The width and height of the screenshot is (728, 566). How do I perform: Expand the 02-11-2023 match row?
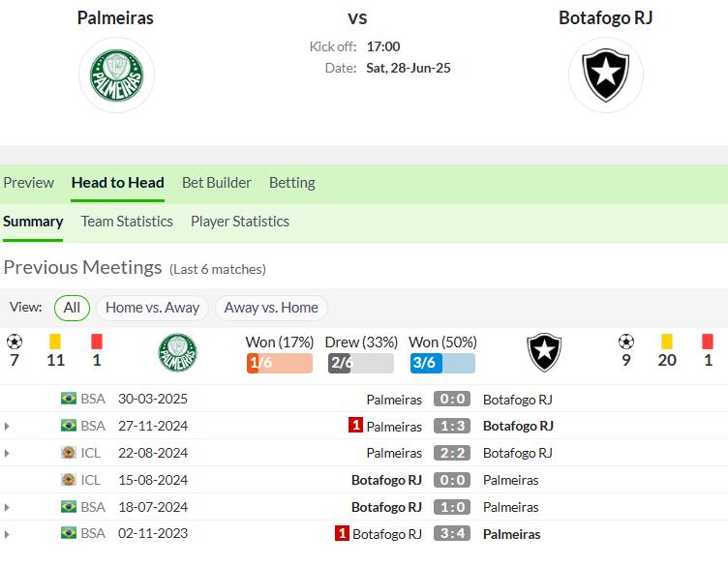tap(7, 534)
